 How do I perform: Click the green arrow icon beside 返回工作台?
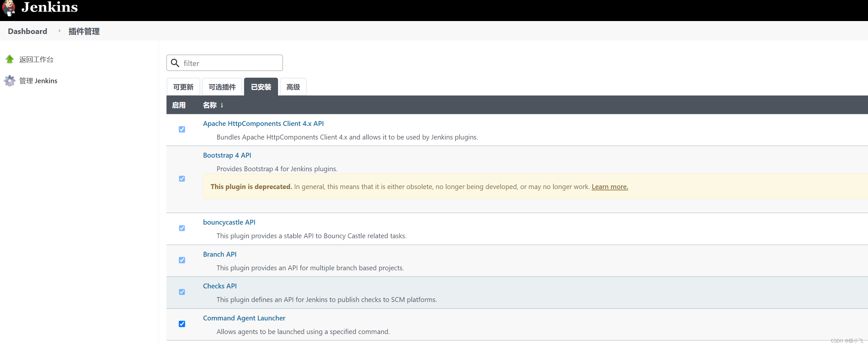pyautogui.click(x=10, y=59)
